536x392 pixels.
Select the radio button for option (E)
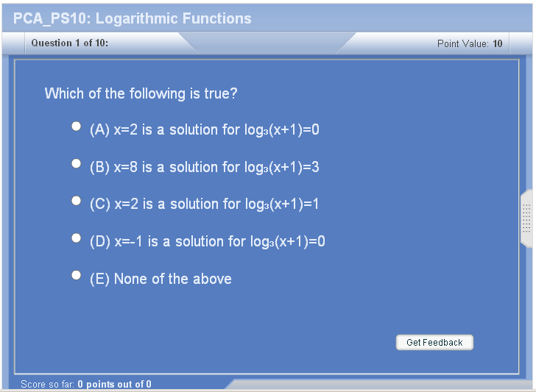[x=77, y=275]
